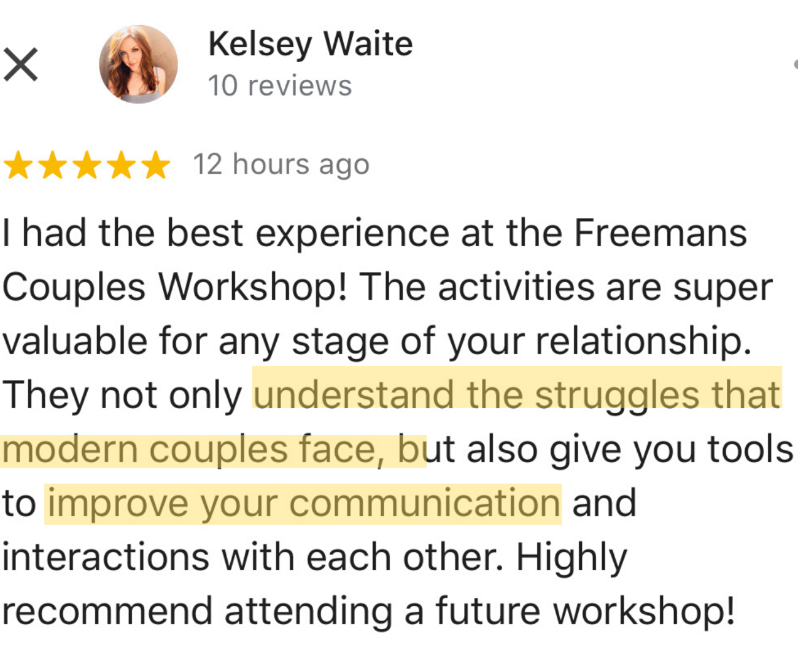Click the reviewer name Kelsey Waite

click(310, 44)
